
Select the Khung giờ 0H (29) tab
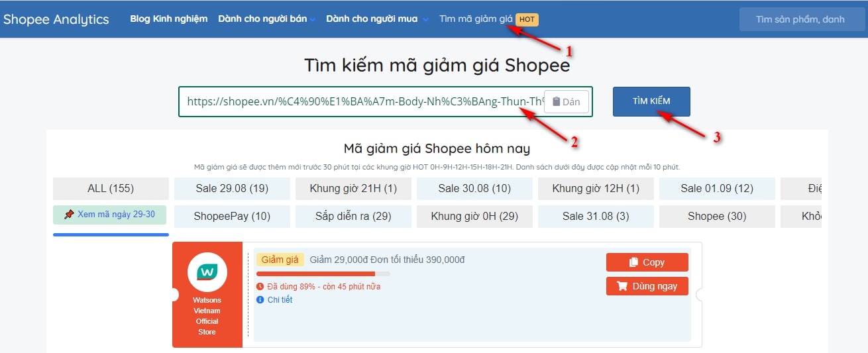[x=474, y=217]
